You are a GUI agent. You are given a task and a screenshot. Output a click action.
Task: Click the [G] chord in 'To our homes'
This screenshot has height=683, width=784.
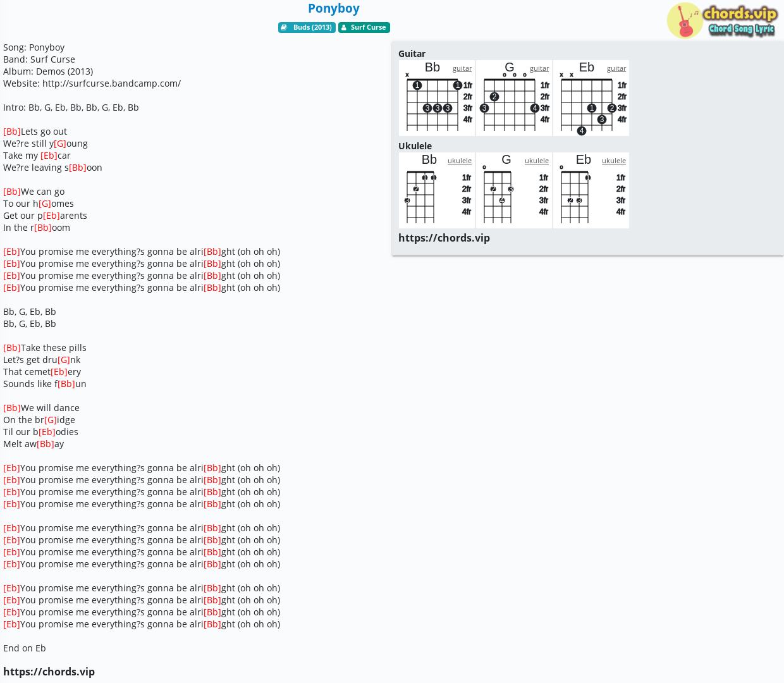[45, 204]
